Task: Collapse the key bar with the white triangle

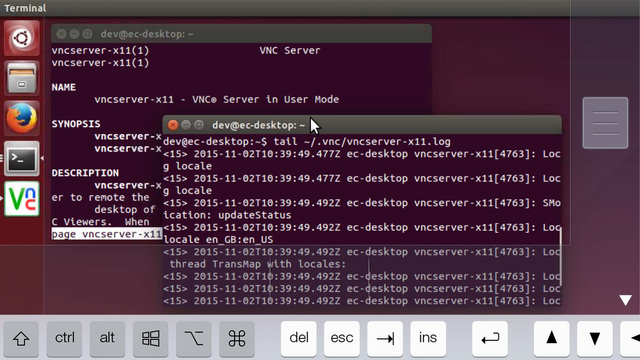Action: pyautogui.click(x=625, y=300)
